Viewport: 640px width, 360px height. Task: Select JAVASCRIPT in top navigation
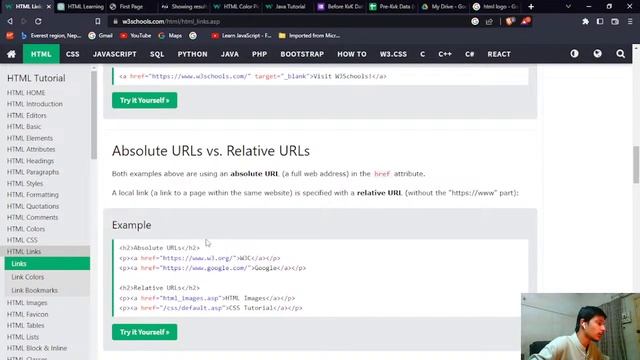pyautogui.click(x=114, y=54)
